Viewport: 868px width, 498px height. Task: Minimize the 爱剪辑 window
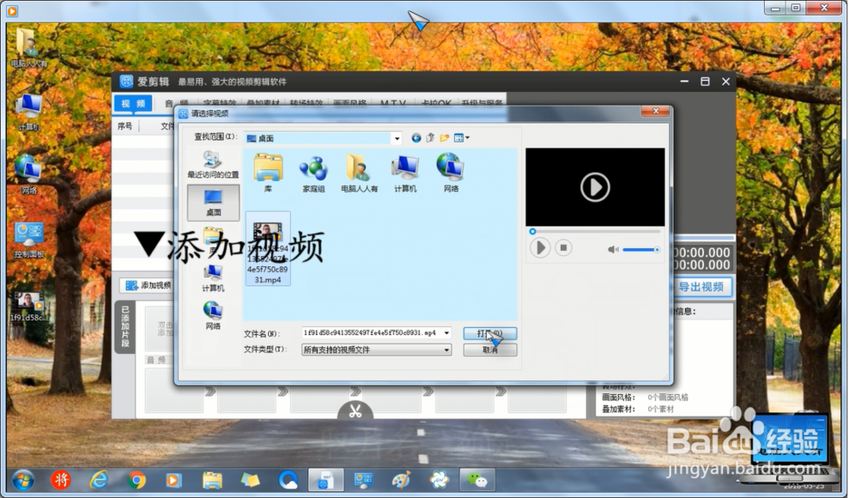tap(684, 82)
